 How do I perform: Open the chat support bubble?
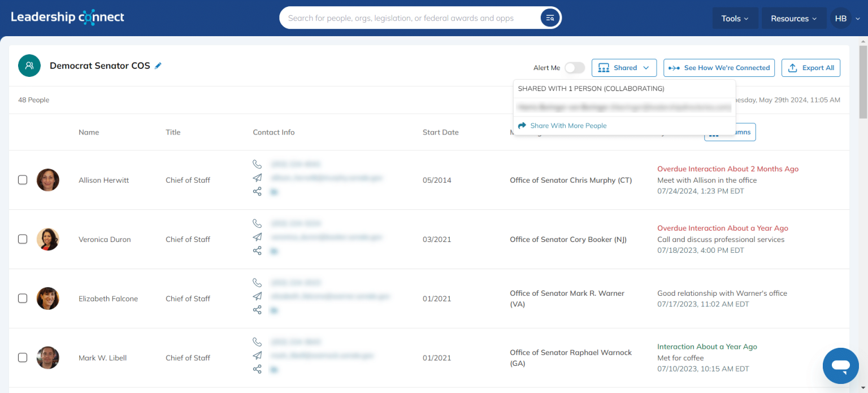pyautogui.click(x=840, y=366)
